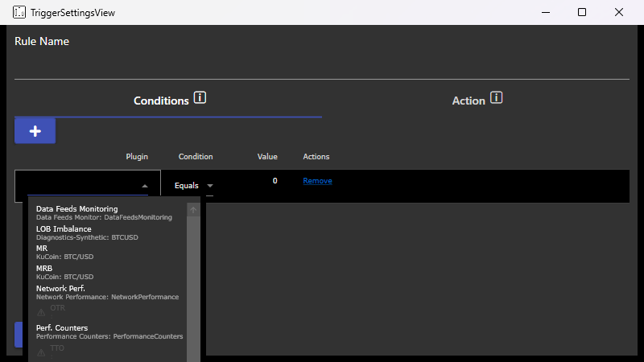Select LOB Imbalance plugin option
The image size is (644, 362).
108,232
